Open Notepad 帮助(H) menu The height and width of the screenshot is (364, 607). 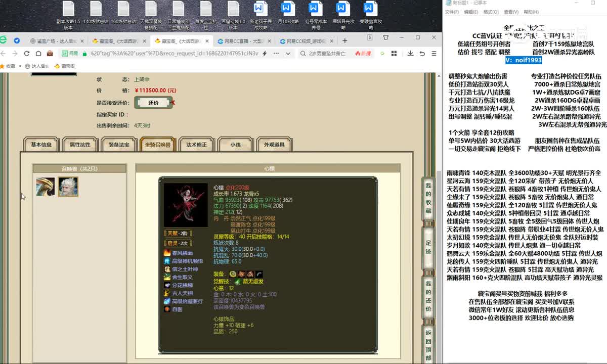[531, 12]
